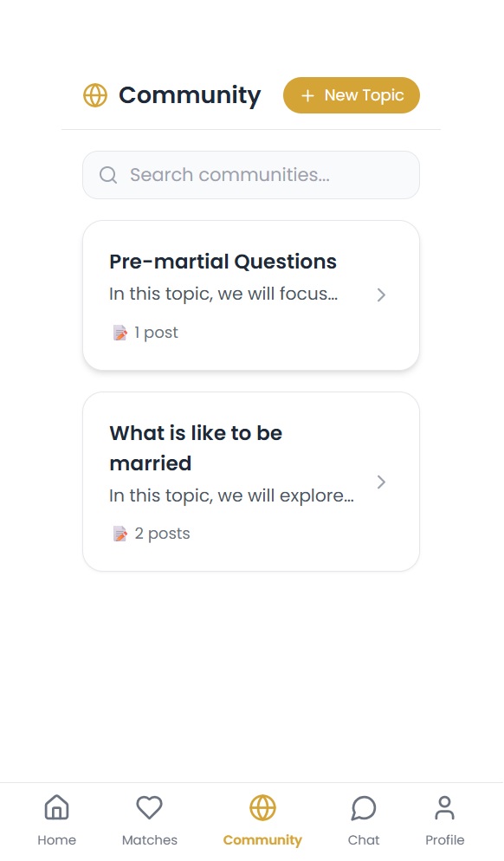Open What is like to be married via chevron
Screen dimensions: 504x861
coord(381,482)
